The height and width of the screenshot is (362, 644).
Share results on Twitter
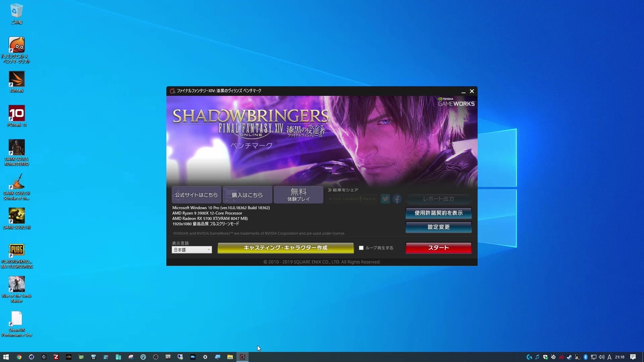pyautogui.click(x=385, y=199)
